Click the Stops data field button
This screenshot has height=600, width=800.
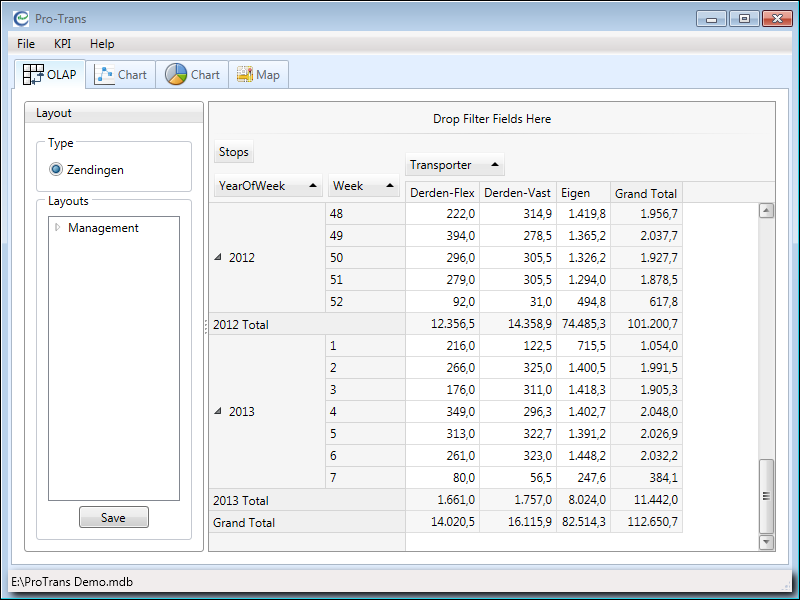pos(233,152)
